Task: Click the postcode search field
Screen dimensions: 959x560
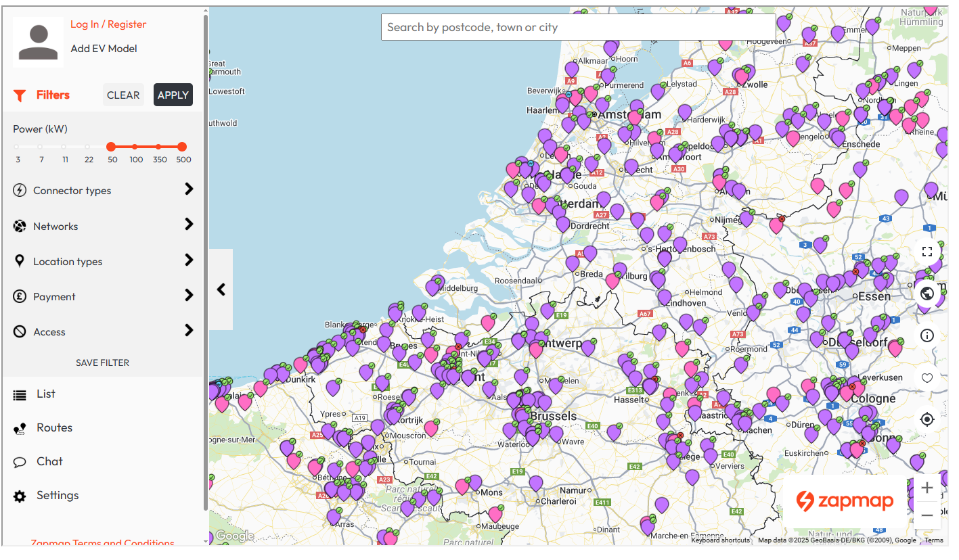Action: 578,27
